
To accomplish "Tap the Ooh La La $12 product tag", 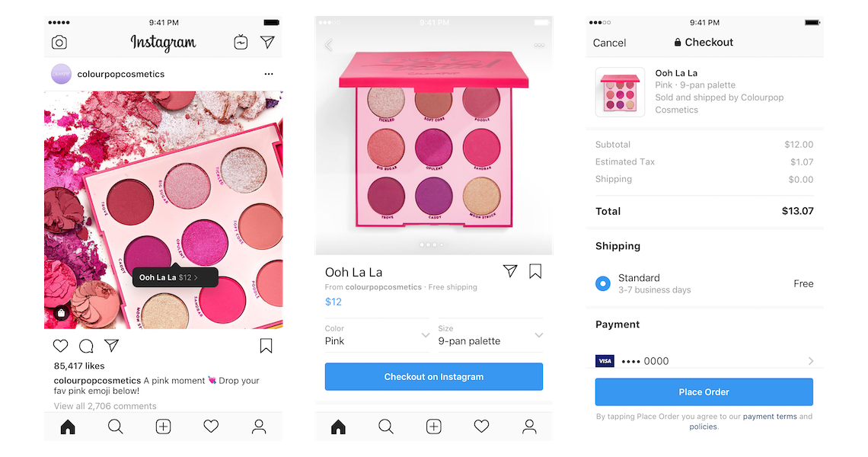I will 175,277.
